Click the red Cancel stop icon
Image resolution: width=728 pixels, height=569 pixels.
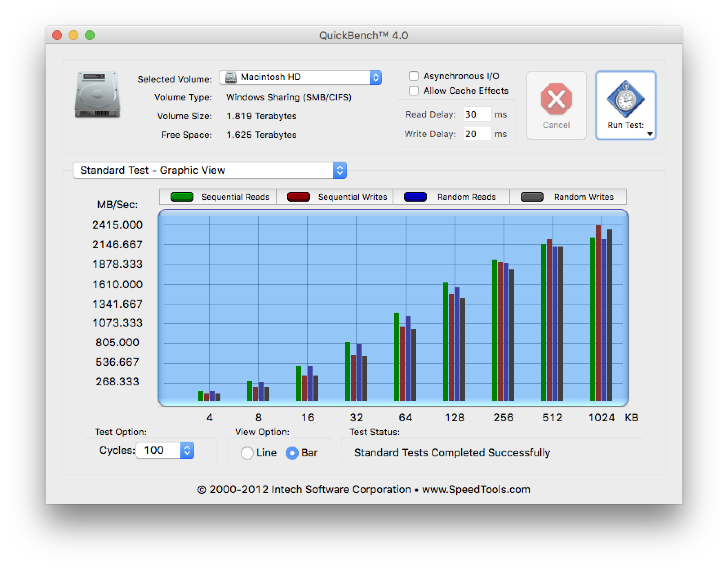pos(556,99)
